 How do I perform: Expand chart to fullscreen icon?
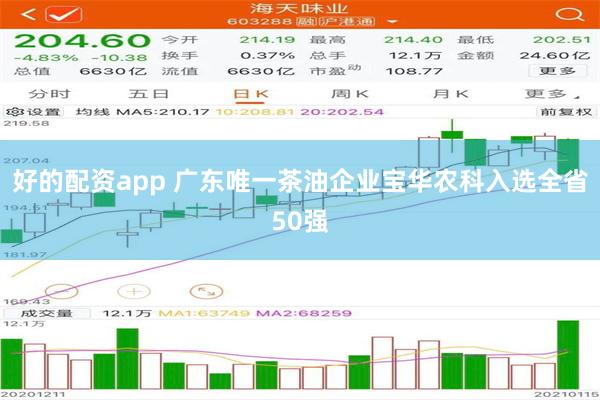(x=206, y=292)
